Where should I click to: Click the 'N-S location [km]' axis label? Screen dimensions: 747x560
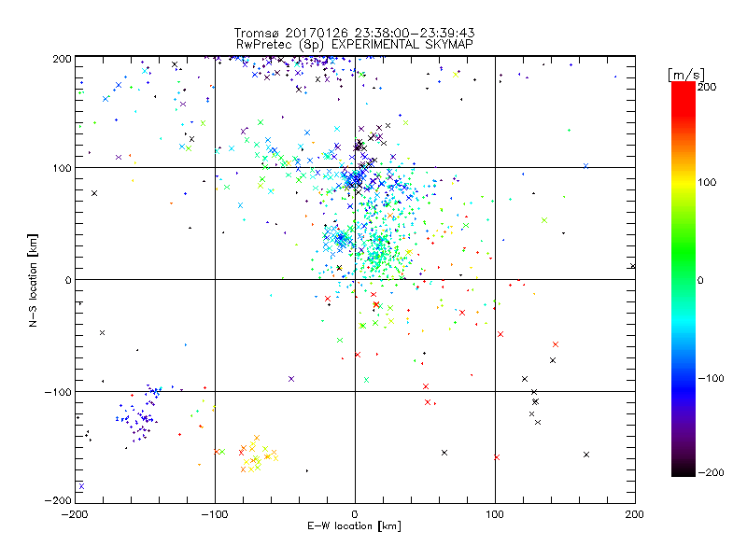(33, 280)
